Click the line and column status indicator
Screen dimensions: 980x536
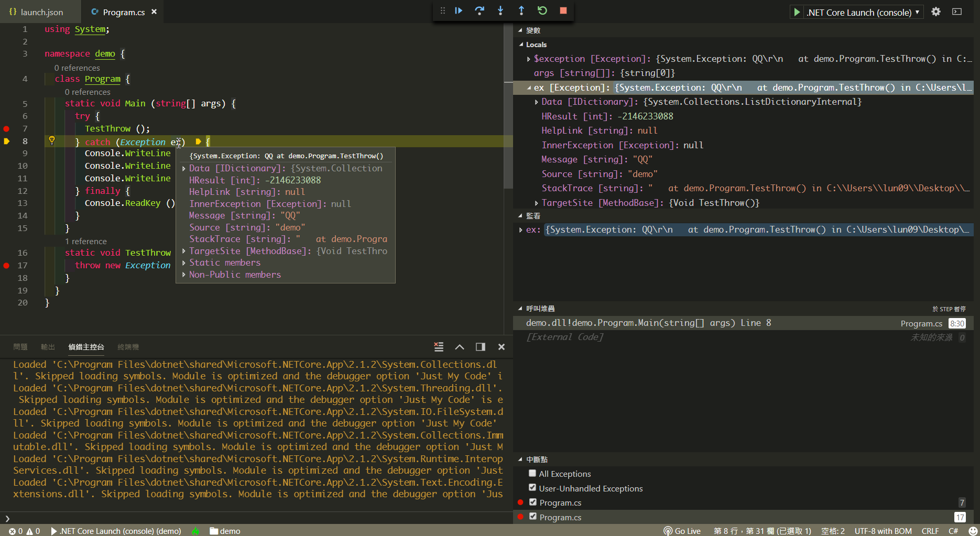tap(763, 531)
